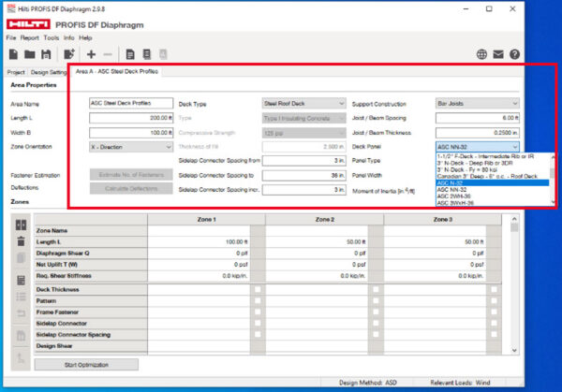Viewport: 562px width, 392px height.
Task: Click the Start Optimization button
Action: coord(86,364)
